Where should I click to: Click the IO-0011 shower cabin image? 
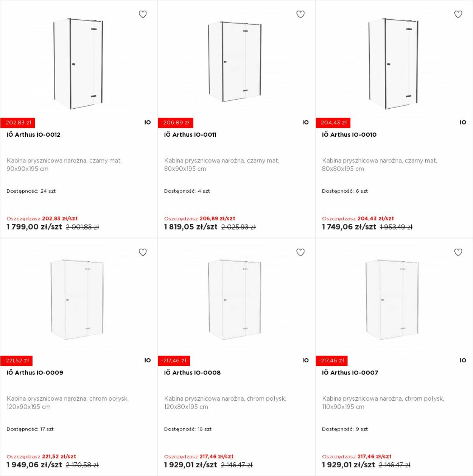tap(235, 61)
